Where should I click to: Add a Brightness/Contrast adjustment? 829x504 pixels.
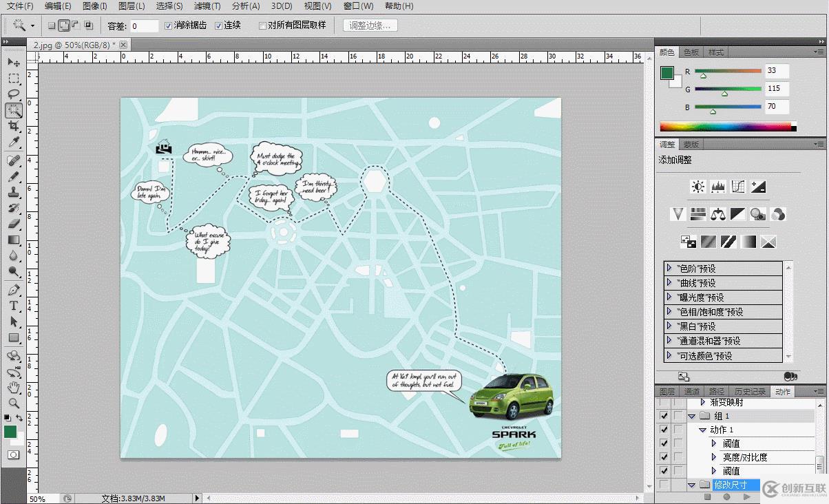coord(698,187)
